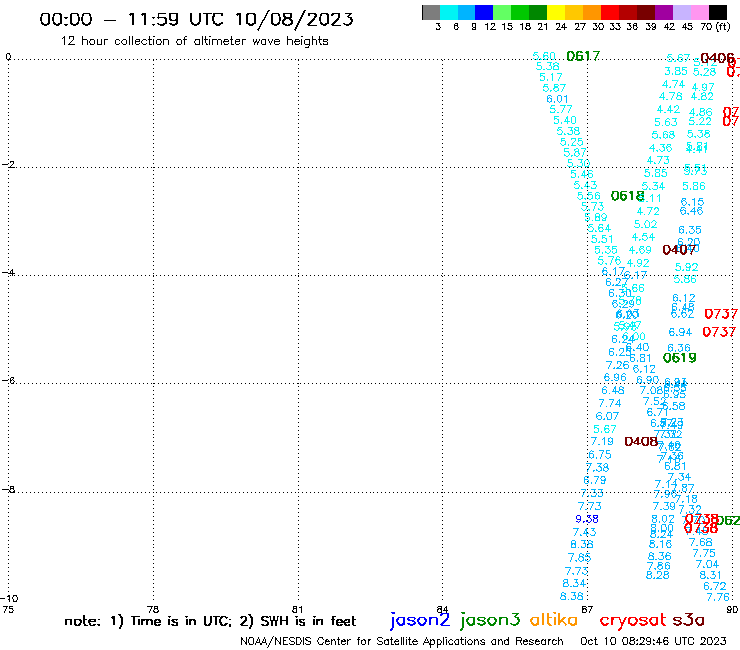Viewport: 740px width, 650px height.
Task: Select the maroon time label 0407
Action: pyautogui.click(x=679, y=250)
